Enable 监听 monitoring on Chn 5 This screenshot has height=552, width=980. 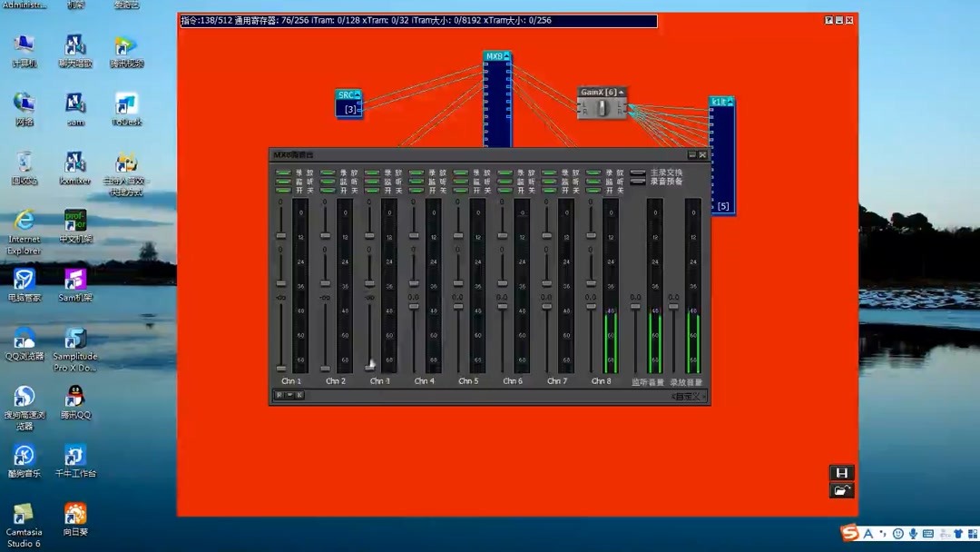(x=459, y=182)
